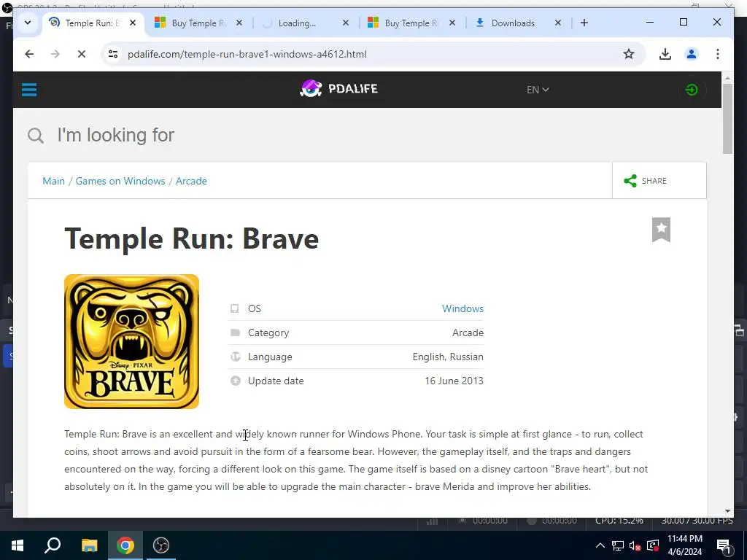
Task: Bookmark the game with the star ribbon
Action: (x=661, y=230)
